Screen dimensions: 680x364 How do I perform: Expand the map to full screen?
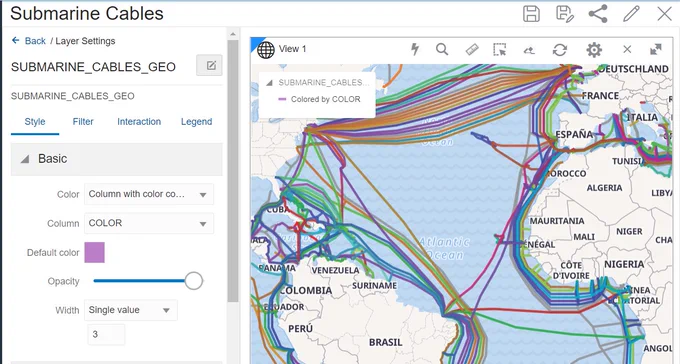tap(656, 49)
